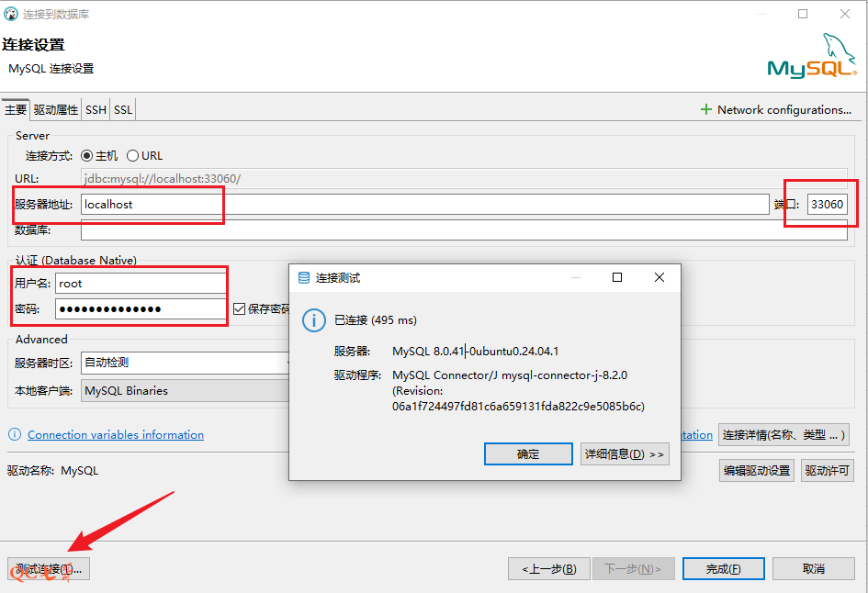The image size is (868, 593).
Task: Click the DBeaver icon in title bar
Action: pyautogui.click(x=11, y=15)
